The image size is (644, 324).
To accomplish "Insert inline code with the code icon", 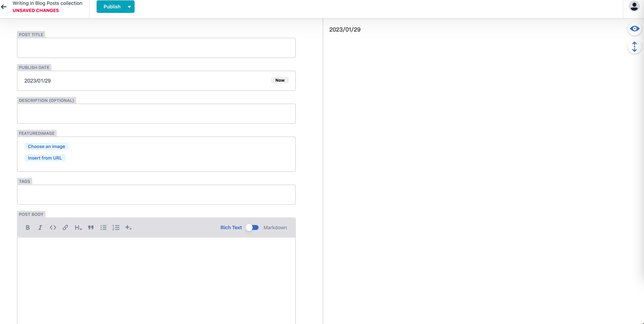I will pos(53,227).
